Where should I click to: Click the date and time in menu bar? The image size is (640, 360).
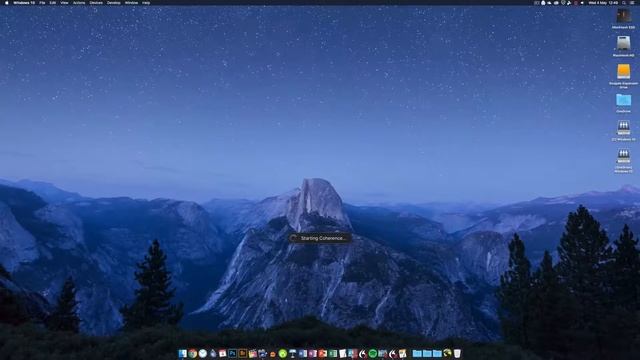[603, 3]
